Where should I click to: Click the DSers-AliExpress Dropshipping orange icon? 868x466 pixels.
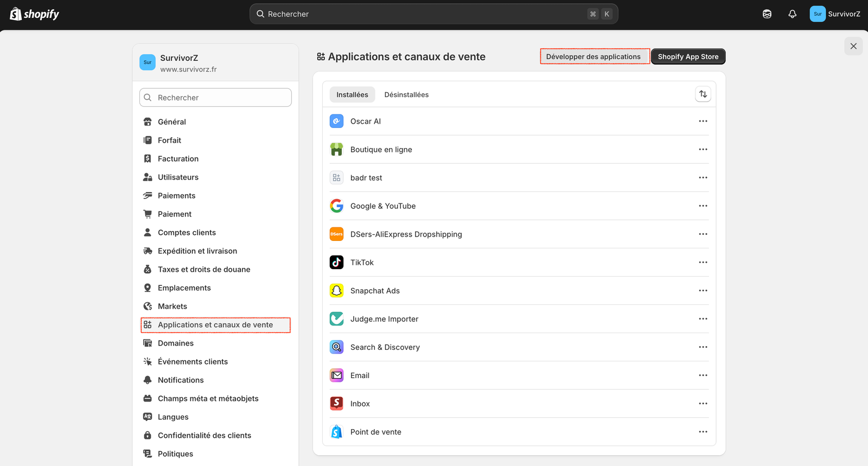[x=336, y=234]
